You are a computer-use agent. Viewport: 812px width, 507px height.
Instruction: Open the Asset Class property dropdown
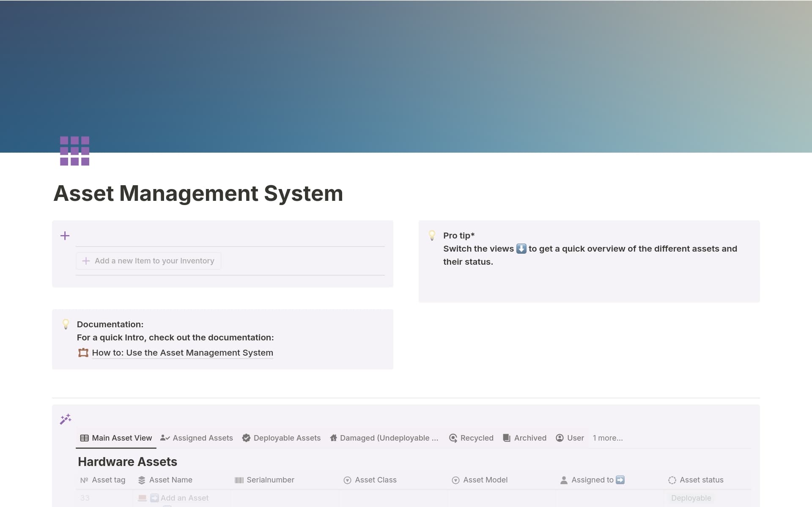click(x=375, y=480)
